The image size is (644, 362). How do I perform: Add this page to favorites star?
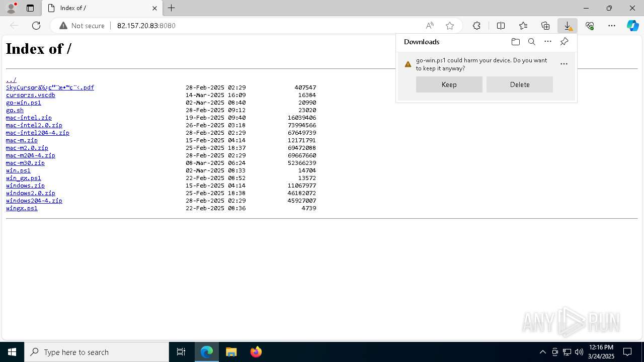[450, 26]
